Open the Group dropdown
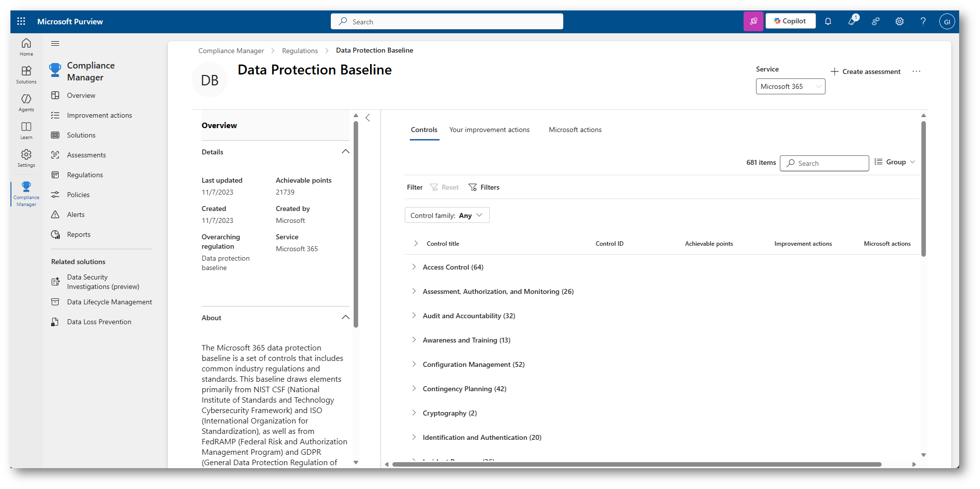The image size is (980, 489). 895,162
